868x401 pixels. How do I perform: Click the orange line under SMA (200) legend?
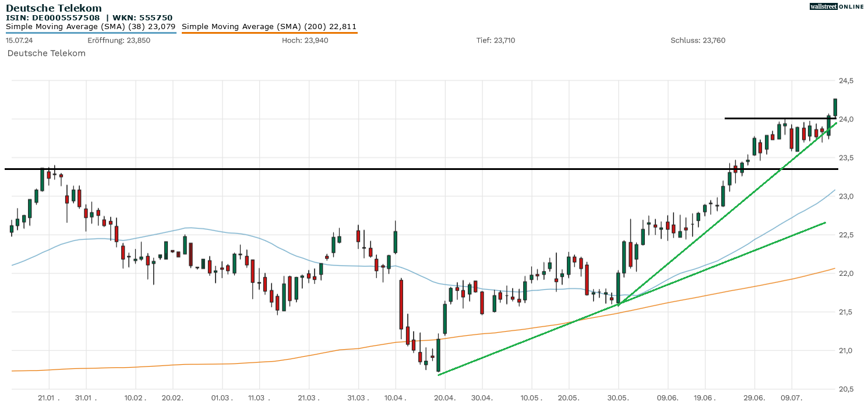point(269,33)
